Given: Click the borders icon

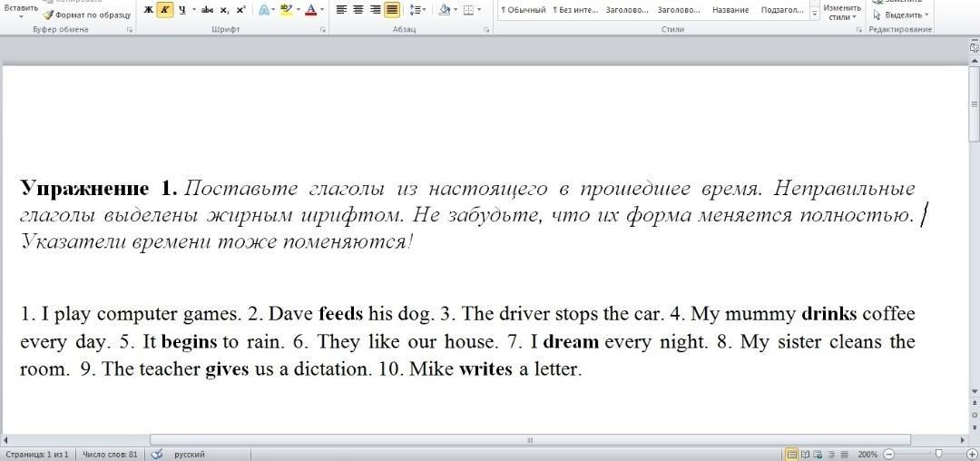Looking at the screenshot, I should pyautogui.click(x=468, y=9).
